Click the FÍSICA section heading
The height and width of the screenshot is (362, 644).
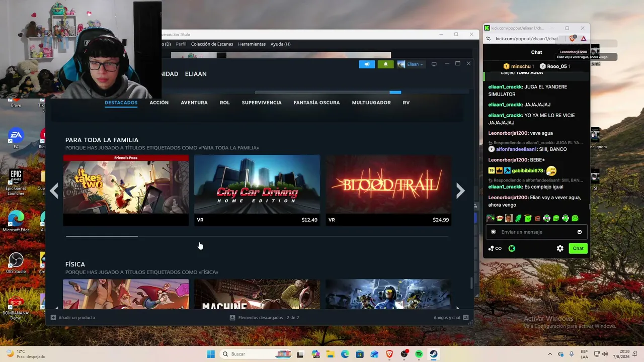point(75,264)
